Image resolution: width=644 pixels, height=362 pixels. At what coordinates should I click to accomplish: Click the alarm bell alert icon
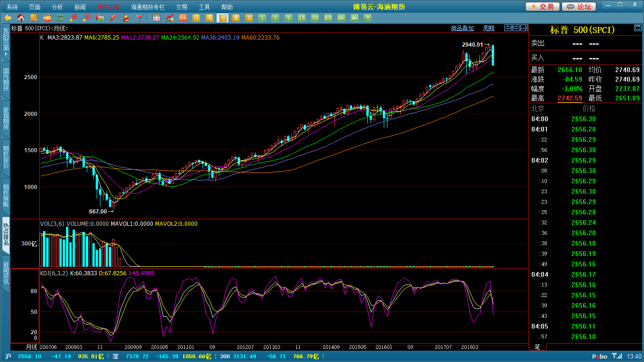pyautogui.click(x=126, y=18)
